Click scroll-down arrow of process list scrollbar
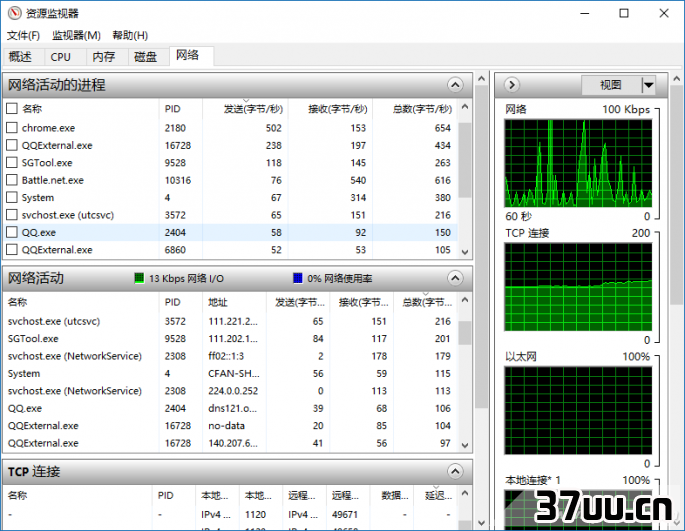The width and height of the screenshot is (685, 531). tap(465, 252)
